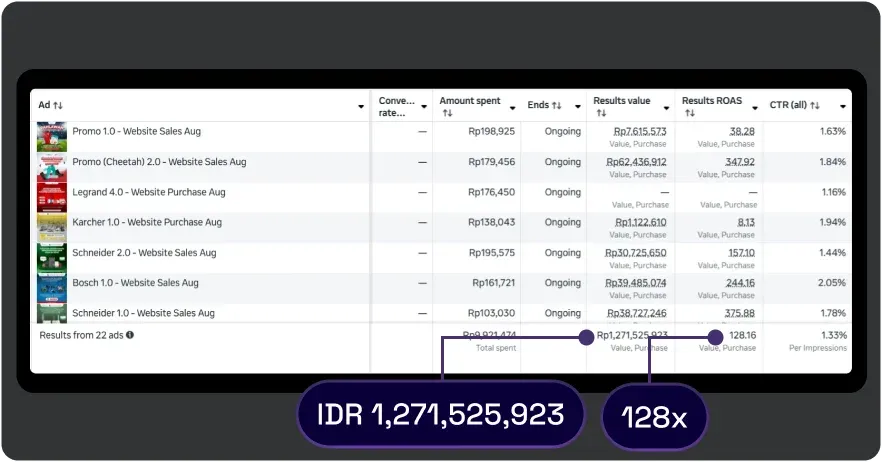Open the Ad column dropdown arrow
The image size is (882, 462).
[x=361, y=107]
